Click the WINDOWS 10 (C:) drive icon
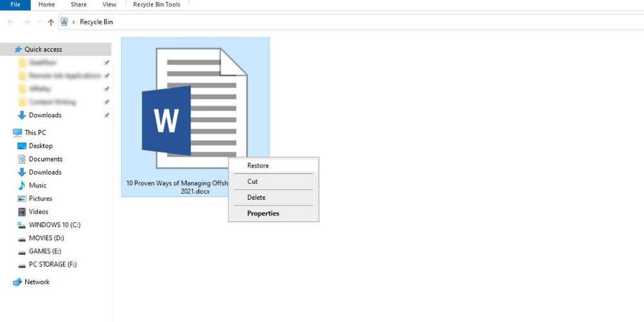 click(x=22, y=225)
